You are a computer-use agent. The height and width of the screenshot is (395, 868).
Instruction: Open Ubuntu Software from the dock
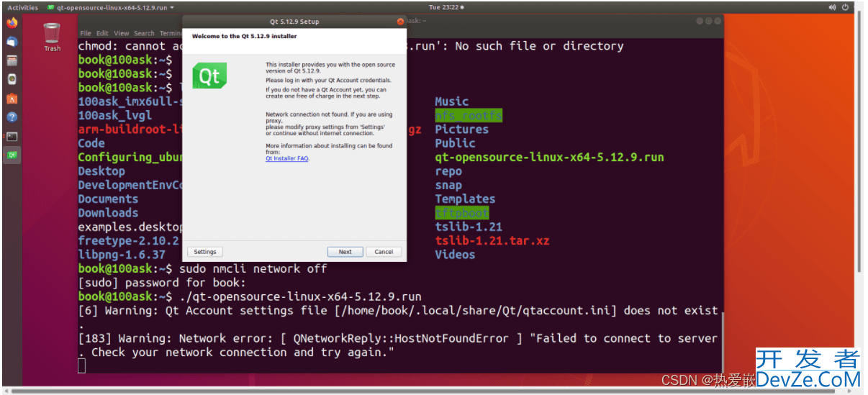point(12,98)
